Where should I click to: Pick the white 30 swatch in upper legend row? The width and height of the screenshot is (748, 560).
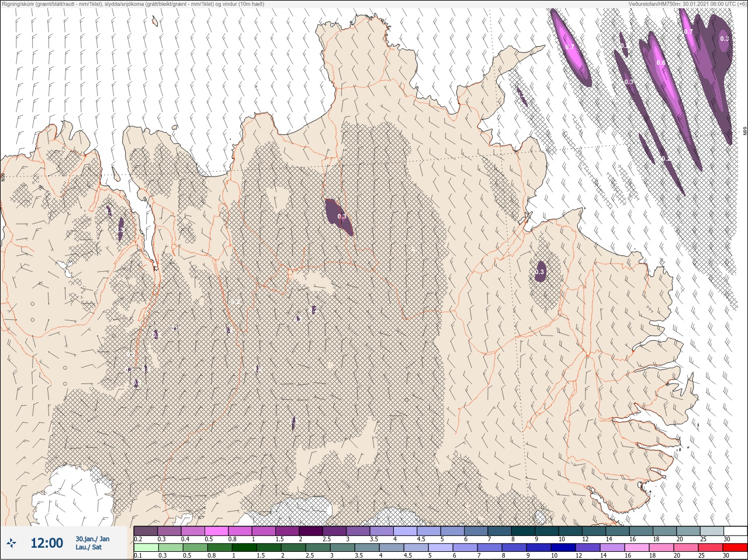[x=735, y=531]
